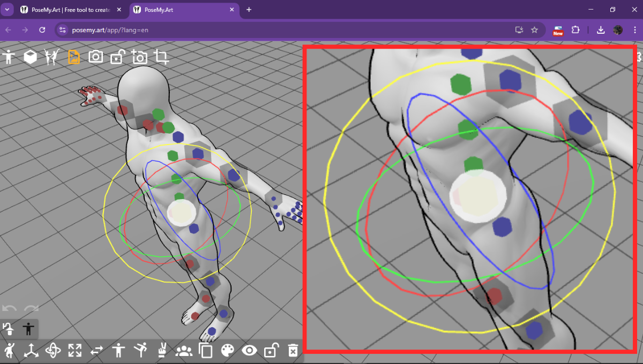Toggle visibility with the eye icon
The height and width of the screenshot is (364, 643).
tap(249, 351)
